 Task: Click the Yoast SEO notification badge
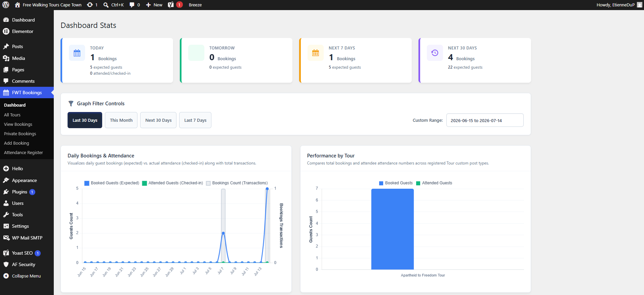click(x=38, y=253)
